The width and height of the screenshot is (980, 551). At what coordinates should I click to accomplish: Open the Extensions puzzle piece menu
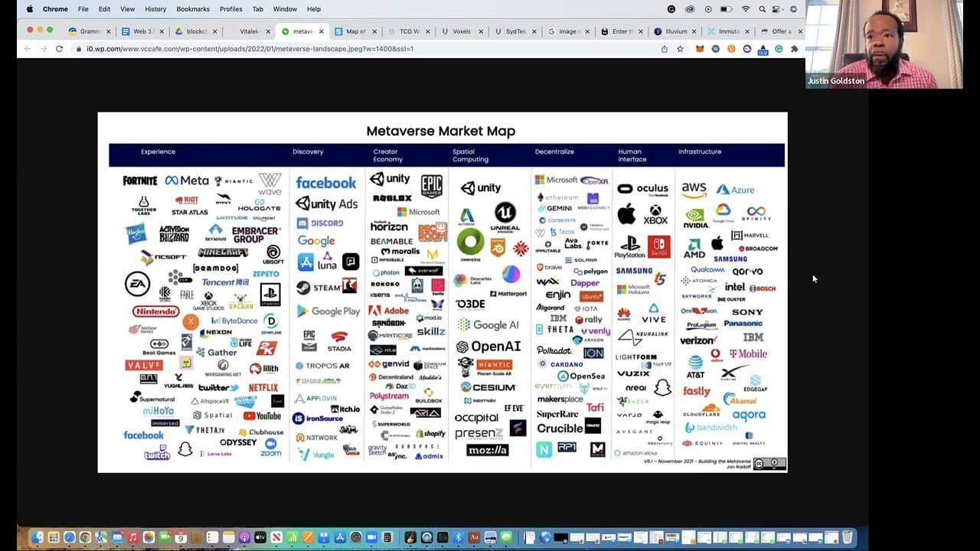coord(794,48)
